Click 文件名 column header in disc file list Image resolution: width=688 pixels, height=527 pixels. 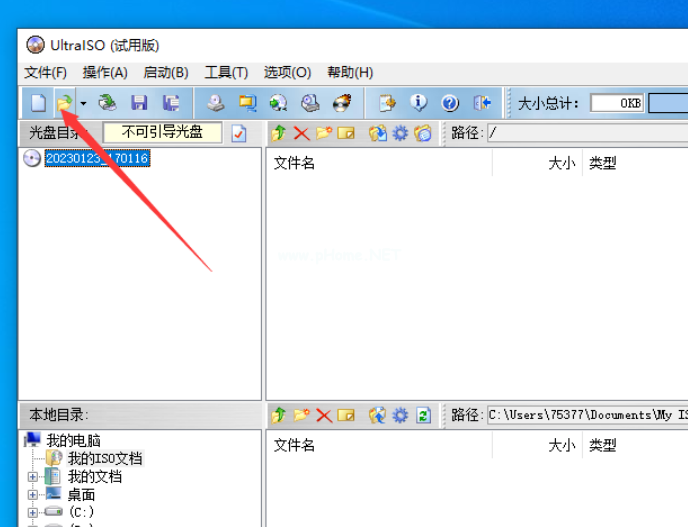[x=295, y=163]
